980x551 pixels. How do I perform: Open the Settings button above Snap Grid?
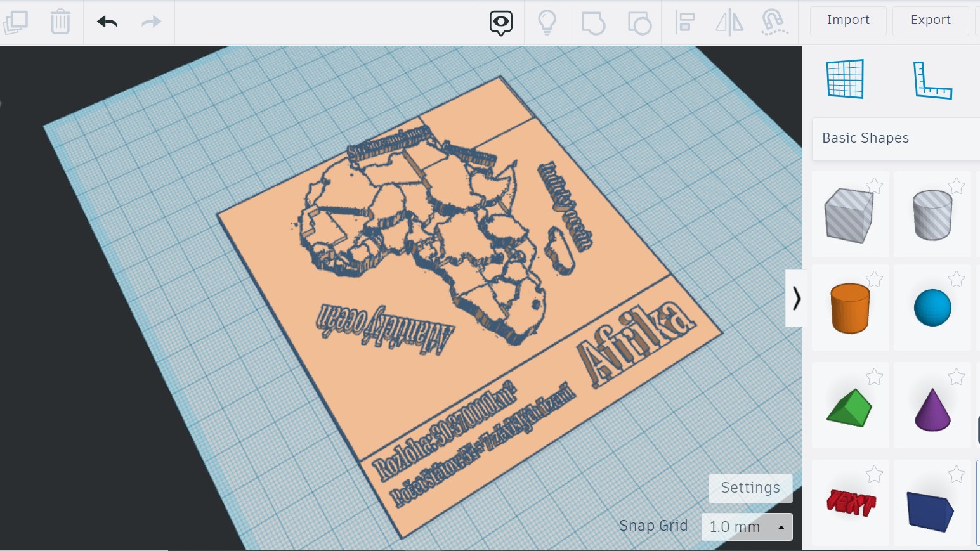[x=750, y=488]
